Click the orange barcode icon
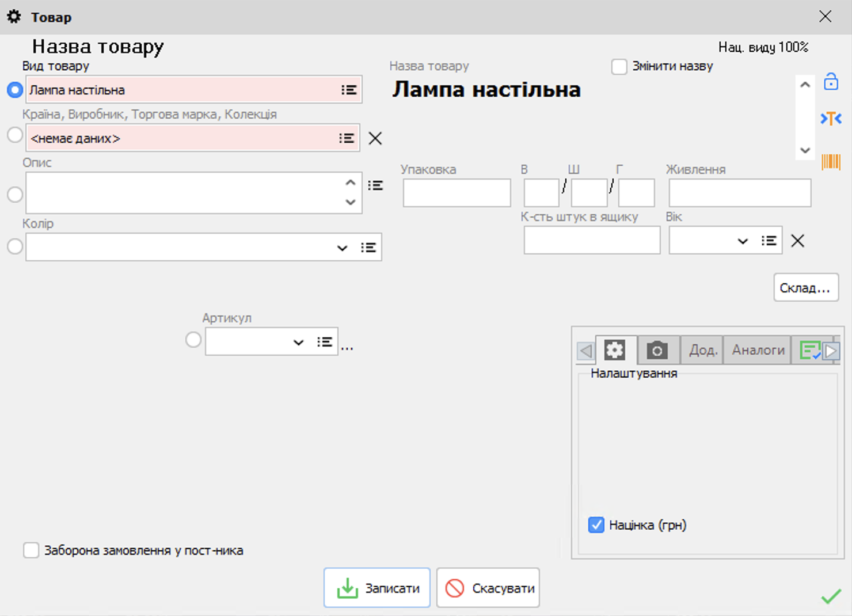The height and width of the screenshot is (616, 852). (x=831, y=162)
